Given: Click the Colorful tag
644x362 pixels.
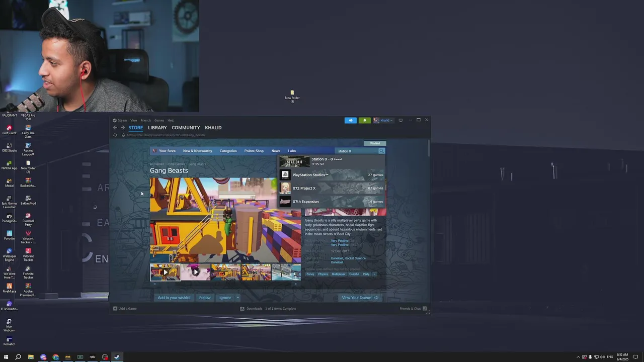Looking at the screenshot, I should click(x=354, y=274).
